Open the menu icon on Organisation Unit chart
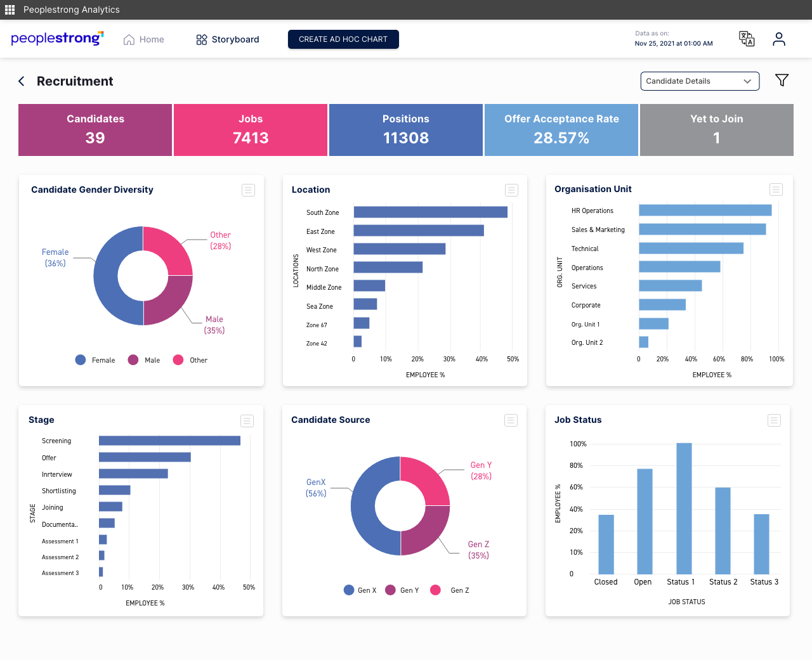 click(x=775, y=190)
